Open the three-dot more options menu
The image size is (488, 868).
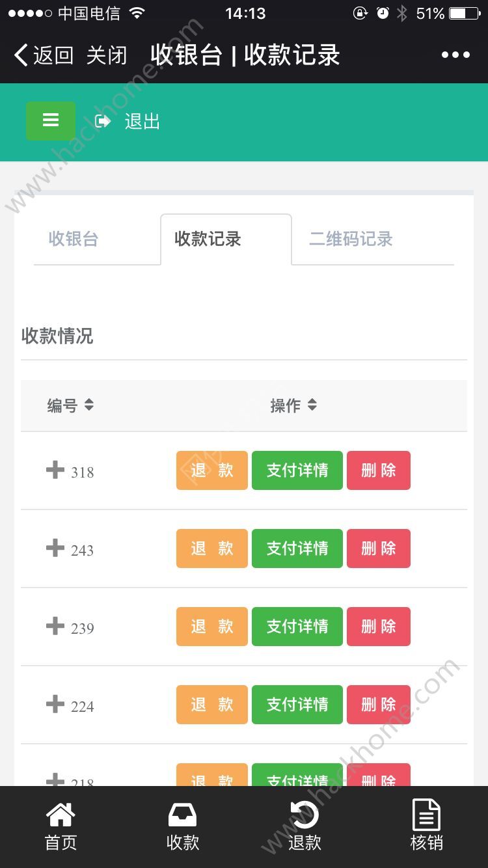(x=455, y=55)
